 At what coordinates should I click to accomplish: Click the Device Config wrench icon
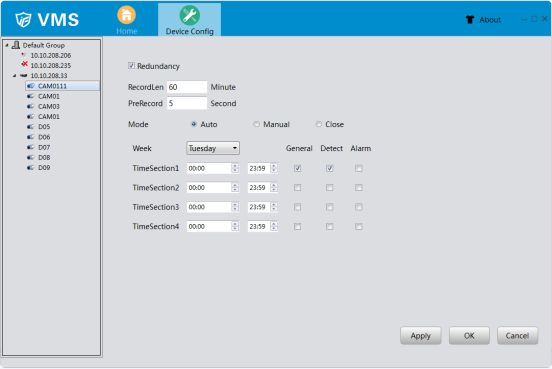189,15
